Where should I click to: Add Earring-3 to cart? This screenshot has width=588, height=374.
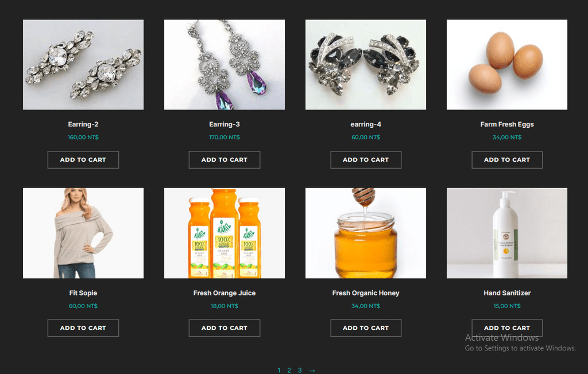[225, 159]
